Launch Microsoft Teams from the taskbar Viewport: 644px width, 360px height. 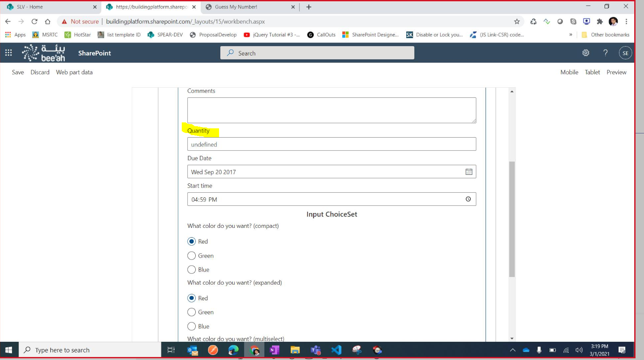pyautogui.click(x=316, y=350)
